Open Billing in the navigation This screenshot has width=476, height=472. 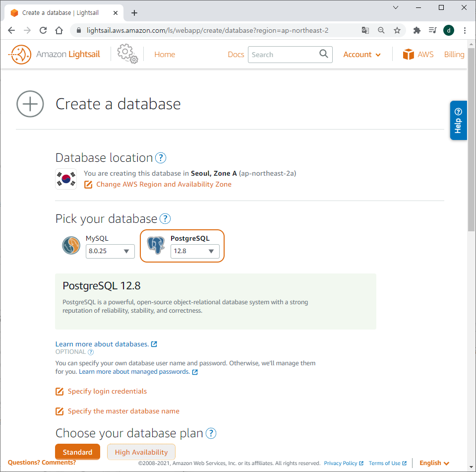454,55
